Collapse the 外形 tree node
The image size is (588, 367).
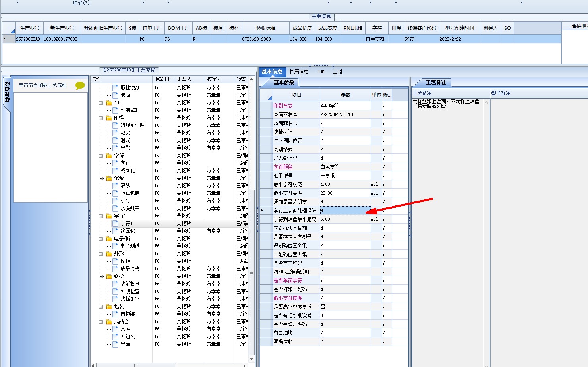(101, 254)
